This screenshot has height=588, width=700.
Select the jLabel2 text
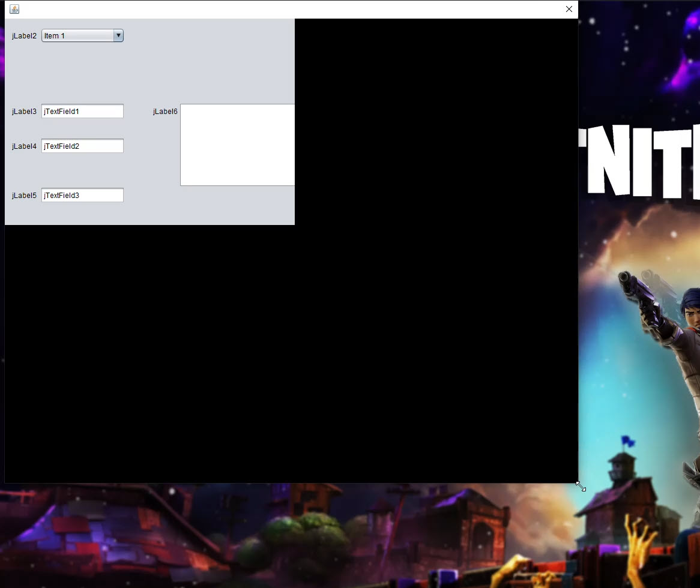pos(24,35)
